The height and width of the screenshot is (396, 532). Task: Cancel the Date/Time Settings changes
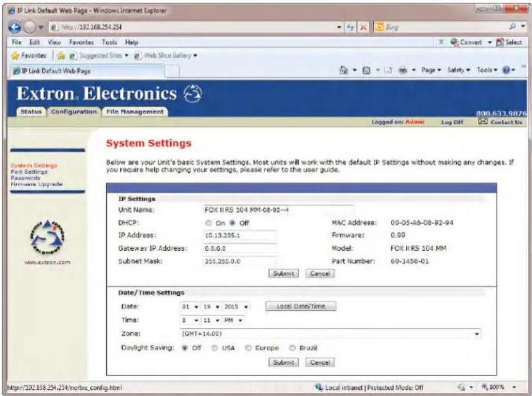pyautogui.click(x=320, y=362)
